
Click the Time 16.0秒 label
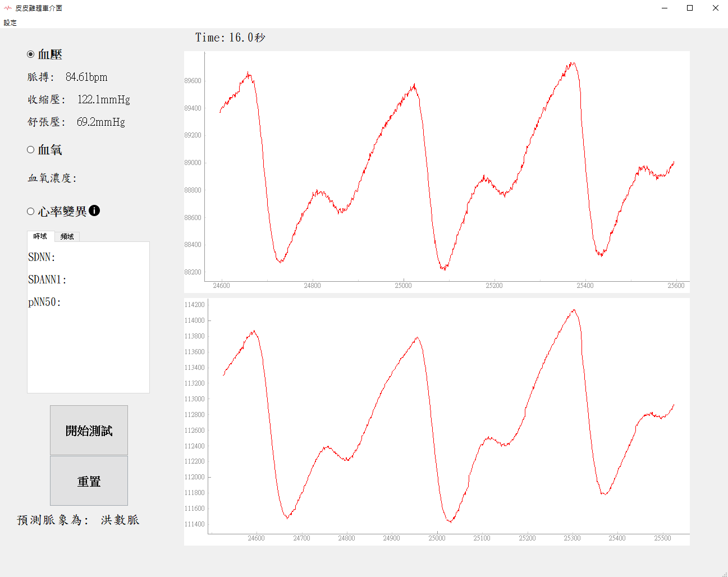230,38
